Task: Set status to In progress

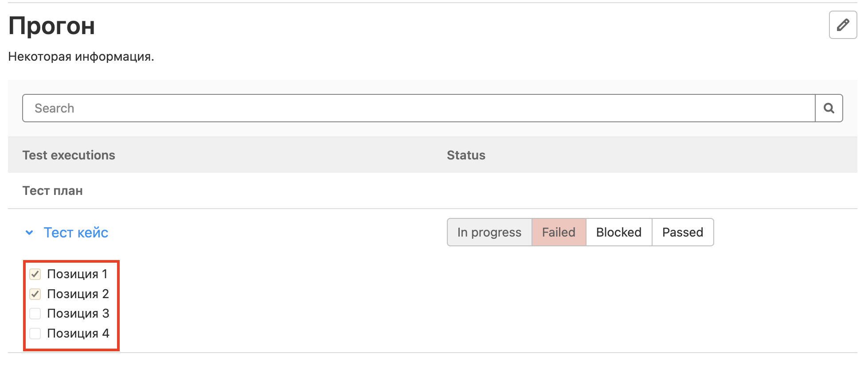Action: pyautogui.click(x=489, y=232)
